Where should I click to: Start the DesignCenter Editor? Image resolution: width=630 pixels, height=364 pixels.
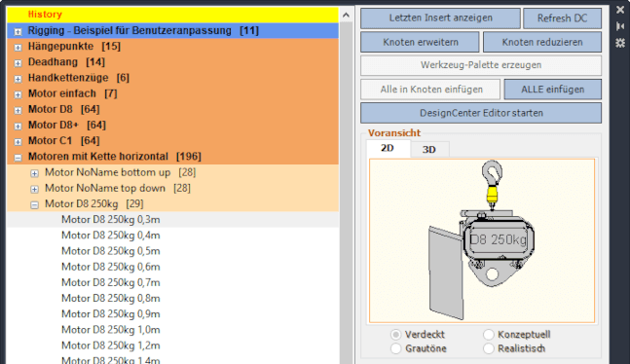(481, 113)
